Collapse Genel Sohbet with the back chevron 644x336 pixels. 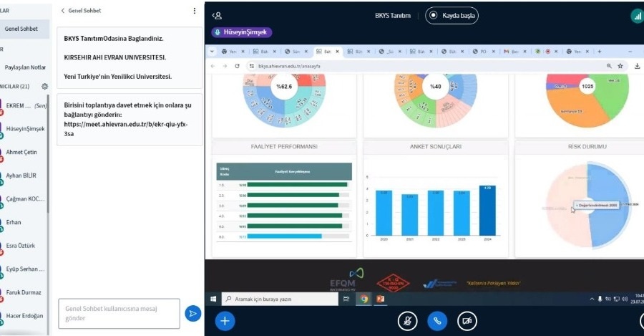tap(63, 11)
